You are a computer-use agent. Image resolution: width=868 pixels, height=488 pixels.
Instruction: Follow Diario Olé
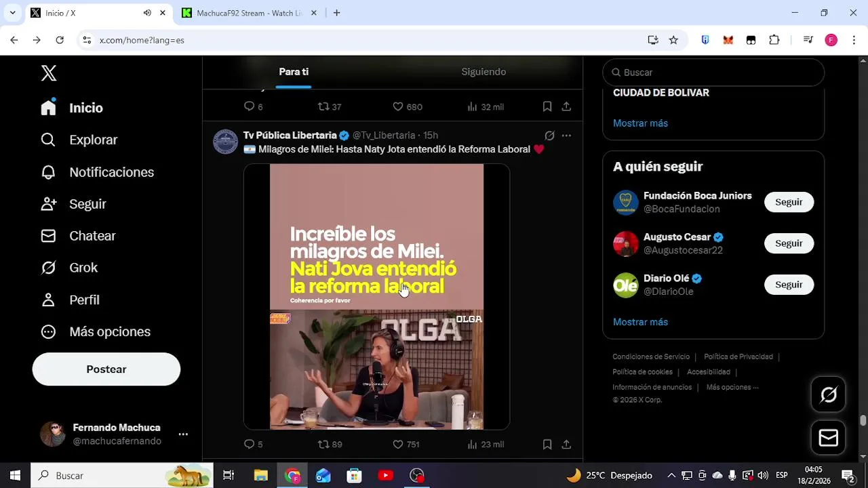789,285
